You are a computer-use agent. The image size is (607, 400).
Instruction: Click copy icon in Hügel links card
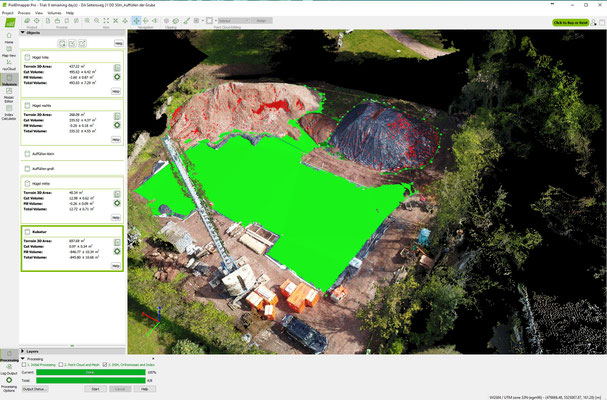[x=117, y=68]
